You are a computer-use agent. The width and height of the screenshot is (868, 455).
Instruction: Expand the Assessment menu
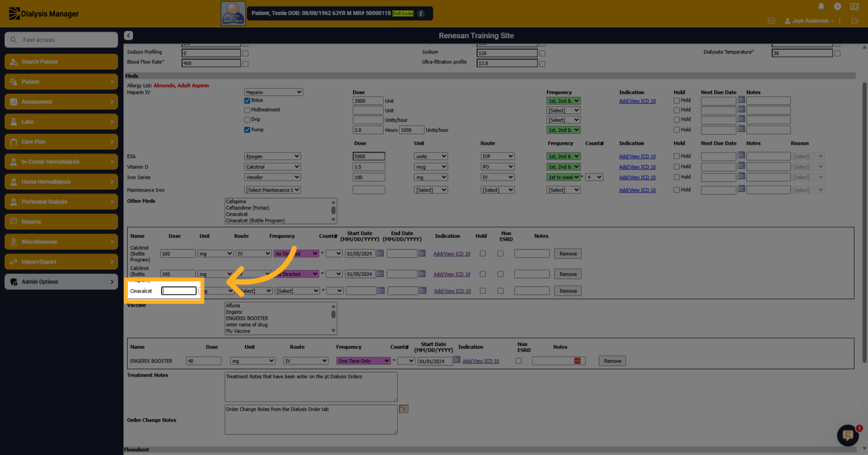click(61, 102)
